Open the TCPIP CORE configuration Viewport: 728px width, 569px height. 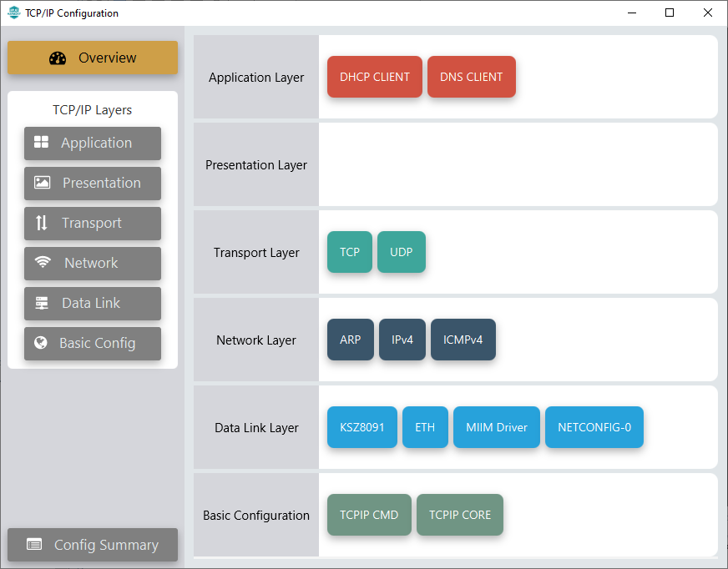(460, 515)
